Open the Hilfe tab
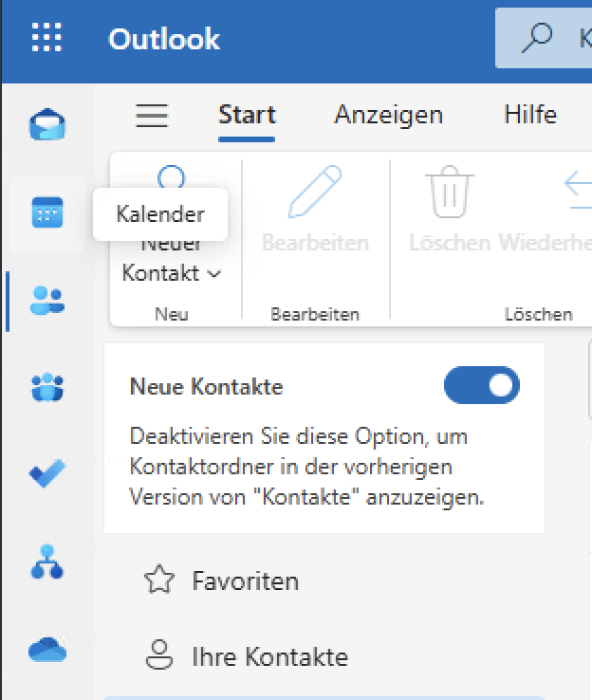592x700 pixels. 530,115
